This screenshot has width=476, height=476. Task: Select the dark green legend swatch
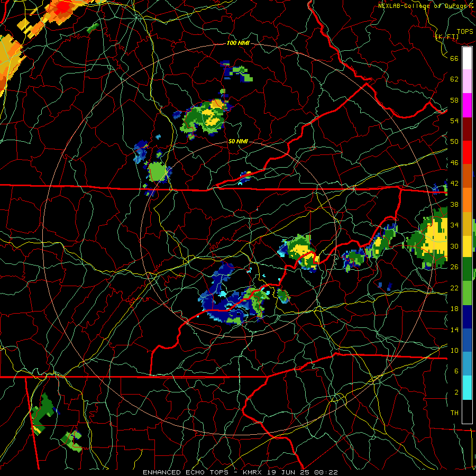[x=467, y=269]
